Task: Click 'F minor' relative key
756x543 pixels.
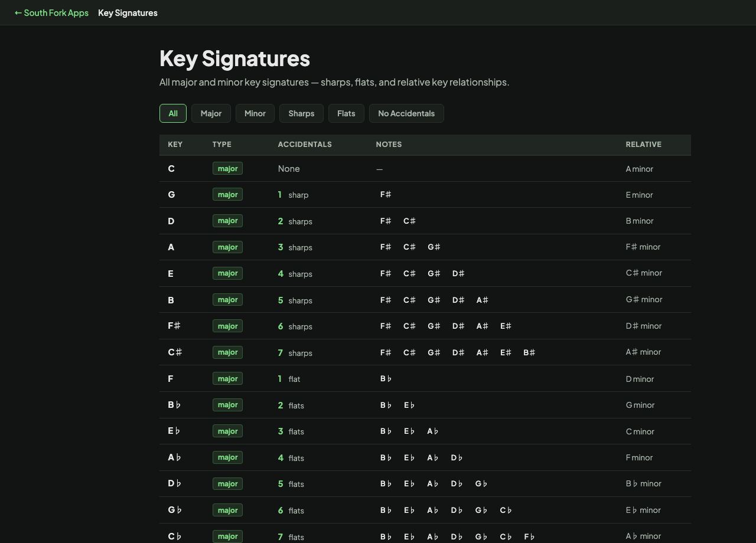Action: point(640,457)
